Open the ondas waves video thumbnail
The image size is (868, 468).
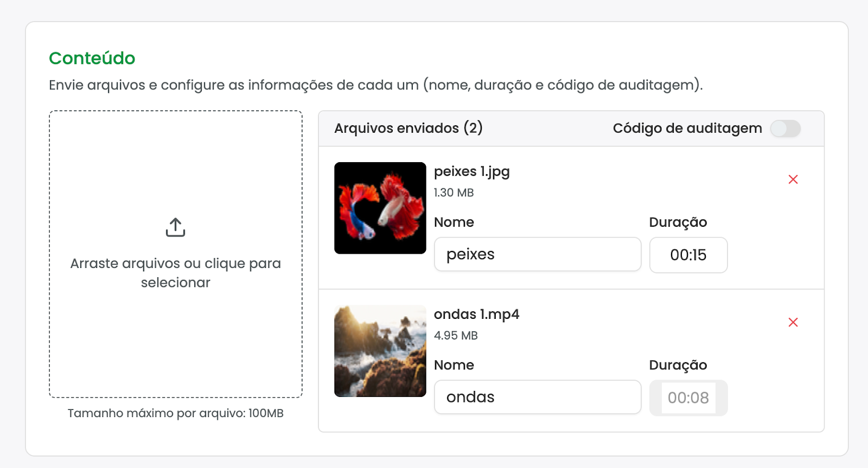pos(380,351)
